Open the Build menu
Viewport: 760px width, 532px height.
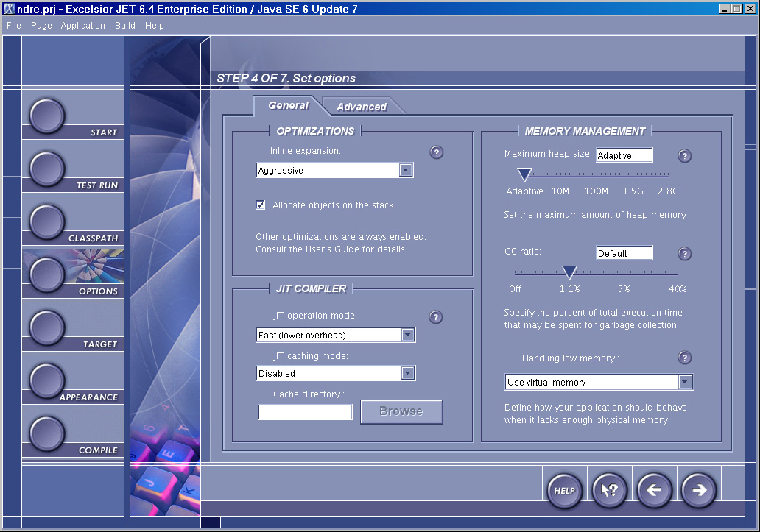[x=125, y=26]
